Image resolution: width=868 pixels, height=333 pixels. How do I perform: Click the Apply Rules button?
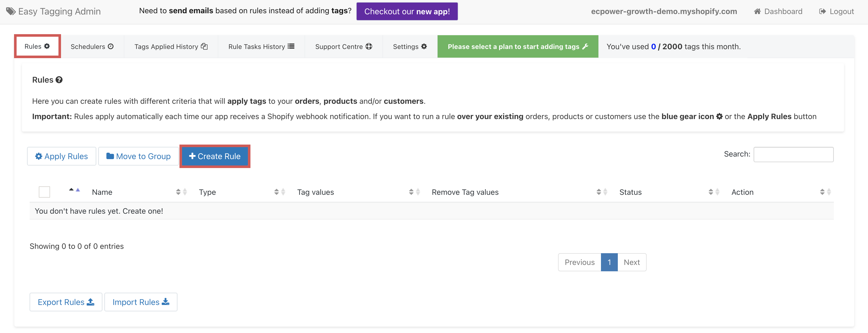61,156
